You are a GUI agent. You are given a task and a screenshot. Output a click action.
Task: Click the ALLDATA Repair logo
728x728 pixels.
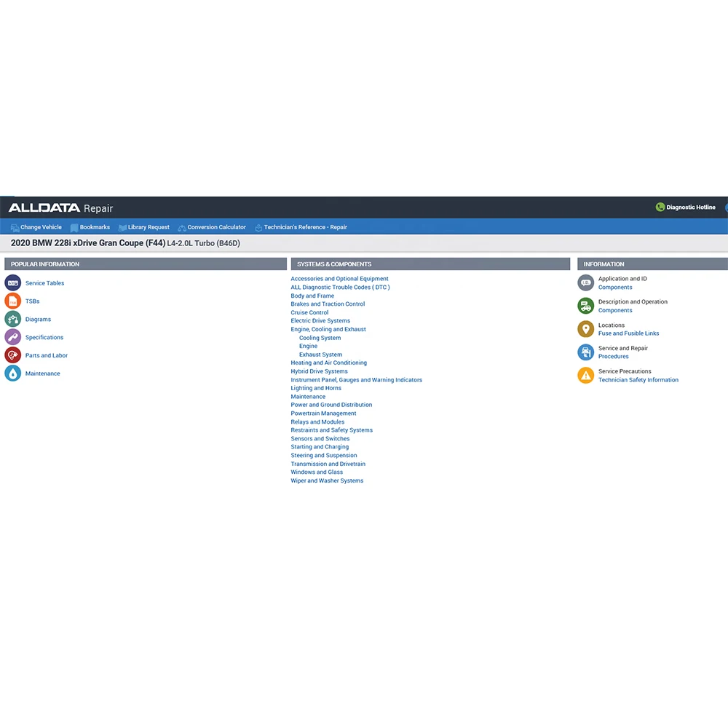[60, 208]
